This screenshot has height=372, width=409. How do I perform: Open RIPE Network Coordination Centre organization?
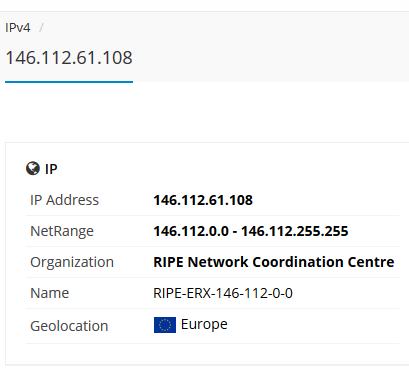[274, 262]
